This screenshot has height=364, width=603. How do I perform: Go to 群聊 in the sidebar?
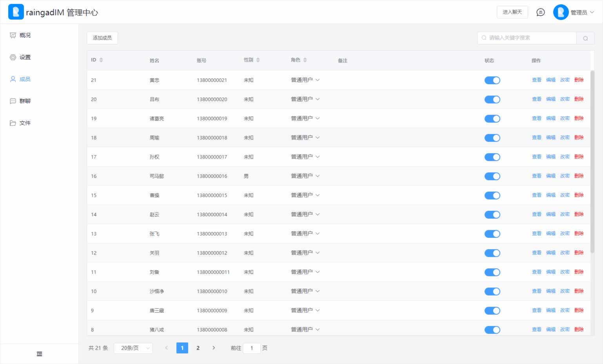25,101
